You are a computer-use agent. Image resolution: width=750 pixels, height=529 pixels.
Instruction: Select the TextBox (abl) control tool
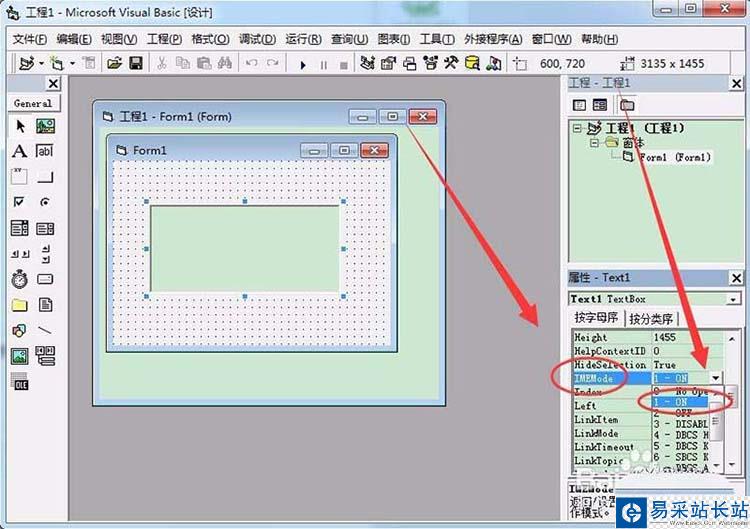44,152
